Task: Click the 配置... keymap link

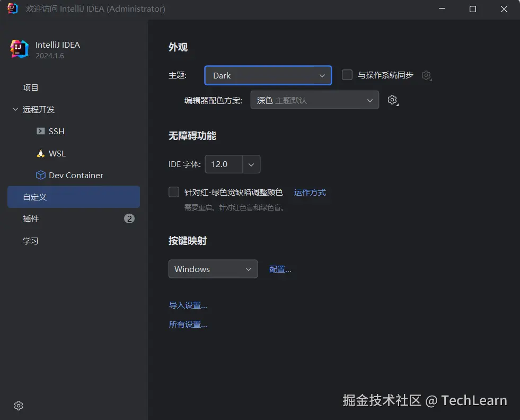Action: [x=280, y=269]
